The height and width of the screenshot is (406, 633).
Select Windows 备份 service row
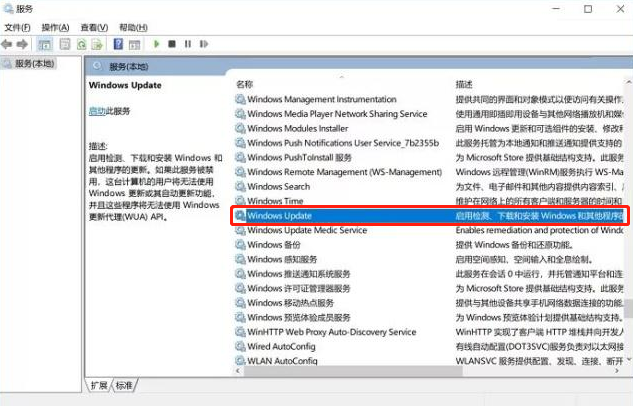pos(430,245)
